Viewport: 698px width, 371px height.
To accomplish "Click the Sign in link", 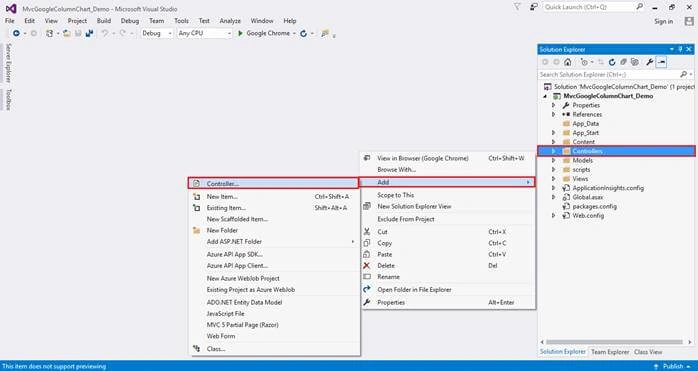I will (x=663, y=21).
